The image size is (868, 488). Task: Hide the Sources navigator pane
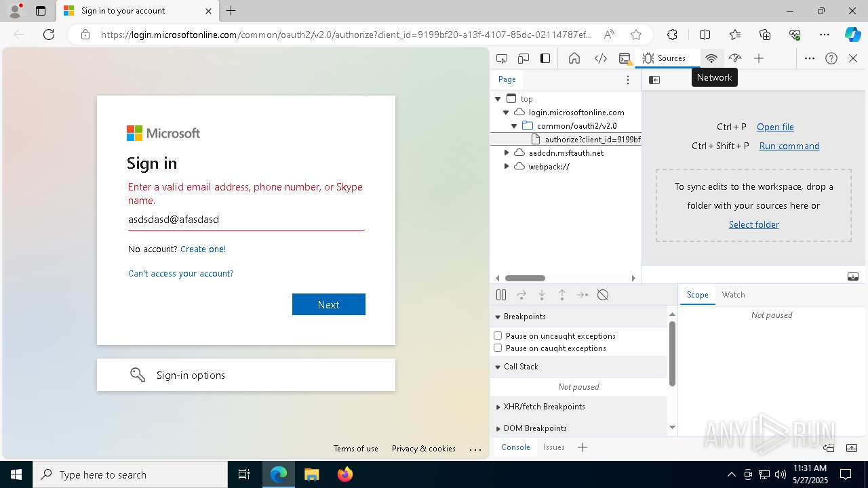pyautogui.click(x=654, y=80)
